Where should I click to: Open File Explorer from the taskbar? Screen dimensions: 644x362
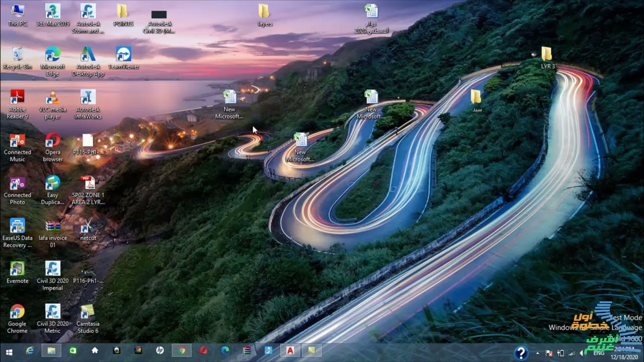(x=51, y=350)
